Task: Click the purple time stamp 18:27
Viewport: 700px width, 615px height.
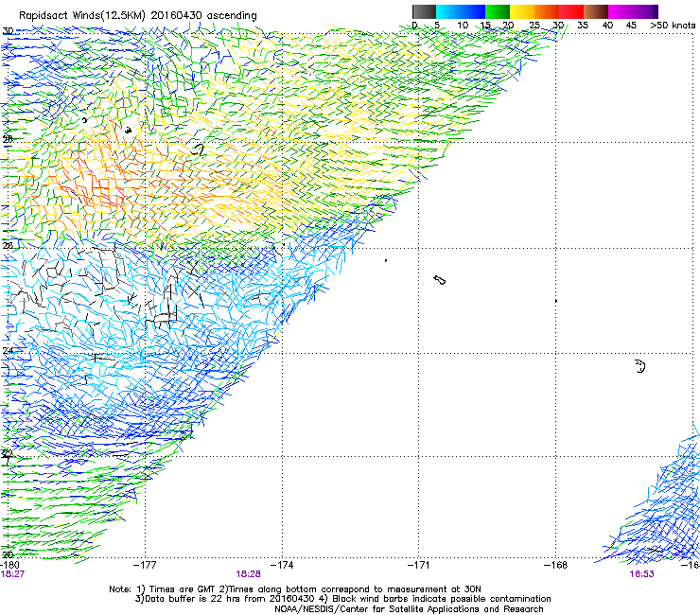Action: tap(12, 574)
